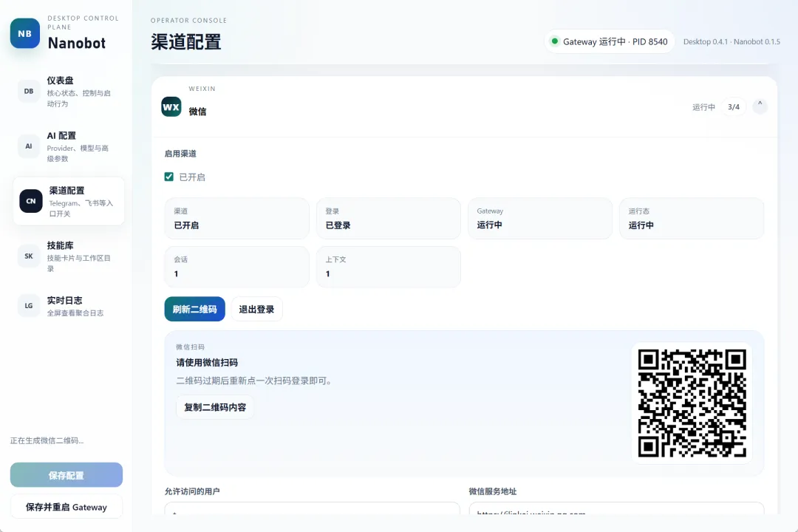Click the CN channel config icon
Image resolution: width=798 pixels, height=532 pixels.
(31, 201)
